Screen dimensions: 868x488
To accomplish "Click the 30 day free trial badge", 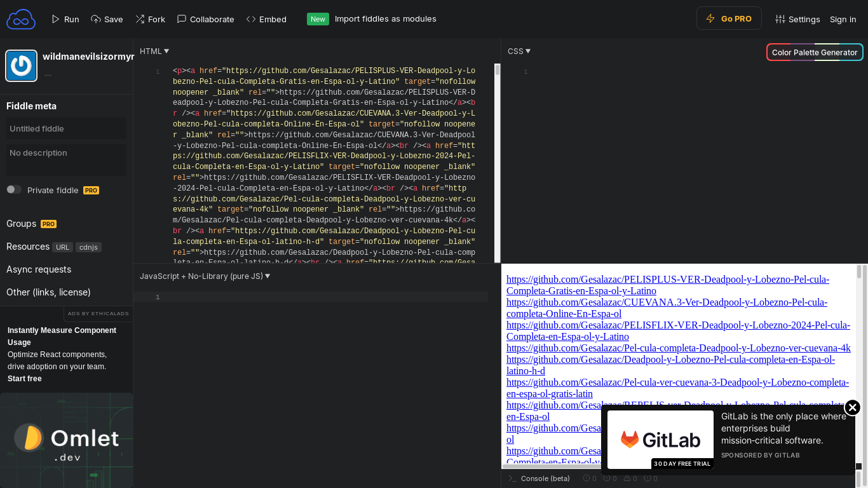I will 682,464.
